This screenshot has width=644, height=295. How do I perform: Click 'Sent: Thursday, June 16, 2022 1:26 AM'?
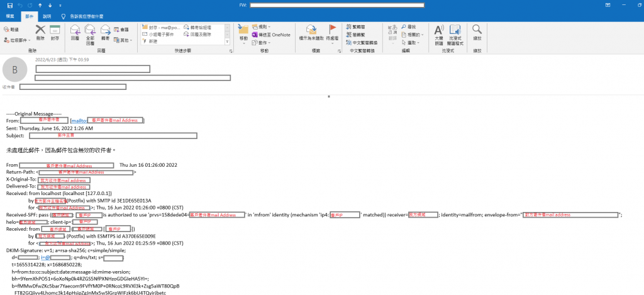[50, 128]
